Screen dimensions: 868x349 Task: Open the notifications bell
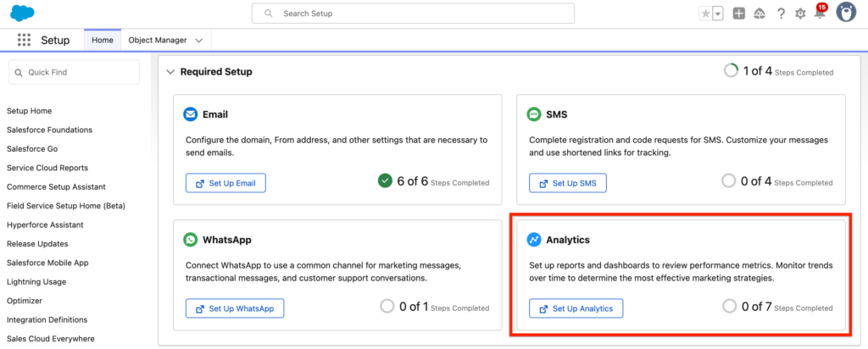point(819,14)
